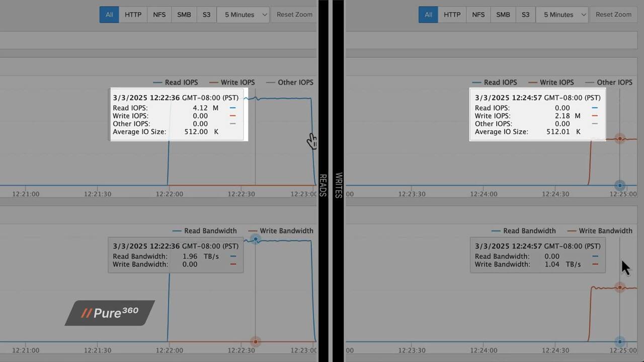Switch to NFS protocol tab in writes panel
This screenshot has width=644, height=362.
(478, 15)
